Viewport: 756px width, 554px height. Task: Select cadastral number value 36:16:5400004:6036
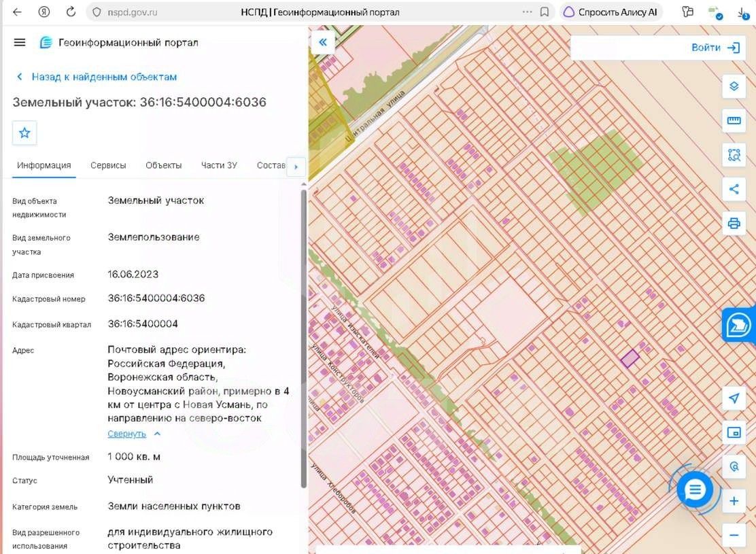[x=156, y=298]
